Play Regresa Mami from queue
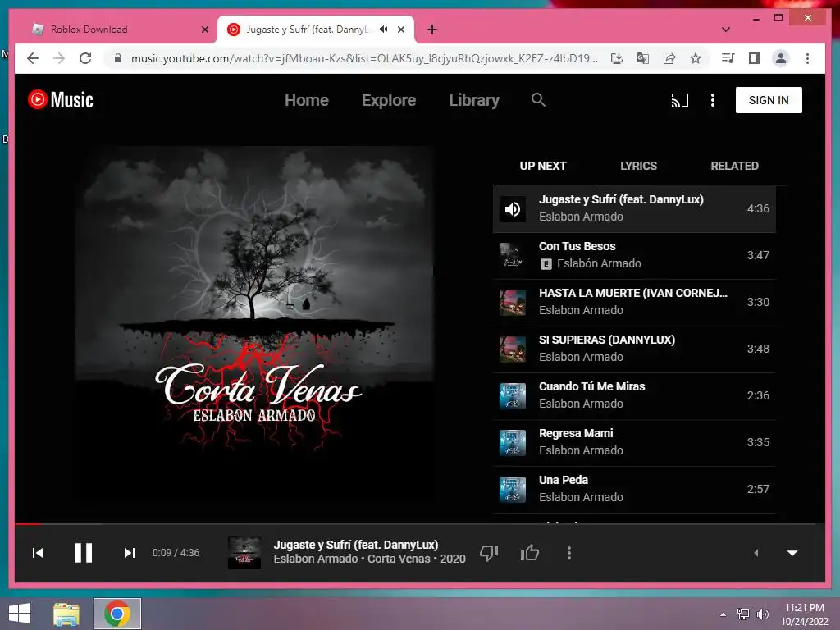Screen dimensions: 840x630 click(634, 442)
